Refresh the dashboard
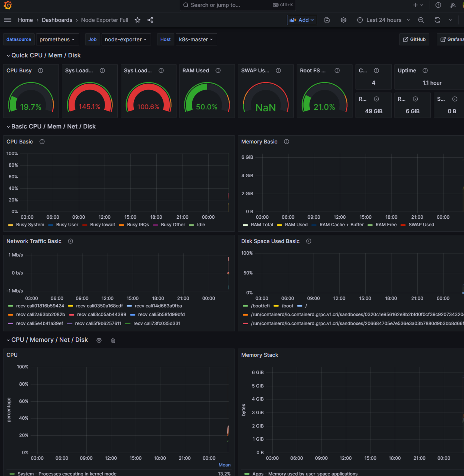This screenshot has height=476, width=464. pos(437,20)
